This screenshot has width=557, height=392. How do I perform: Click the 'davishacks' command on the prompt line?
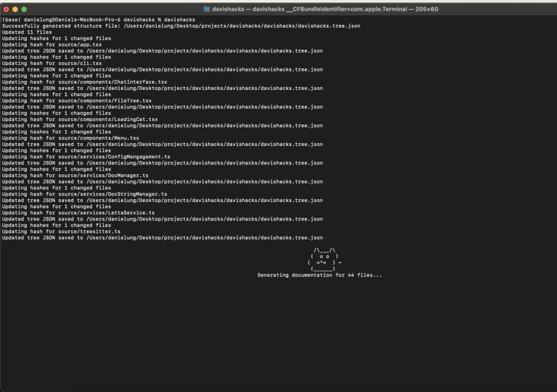tap(180, 19)
